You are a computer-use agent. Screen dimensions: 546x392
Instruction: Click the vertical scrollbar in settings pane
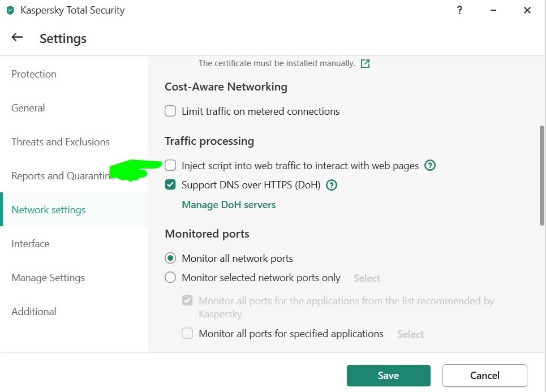(542, 175)
